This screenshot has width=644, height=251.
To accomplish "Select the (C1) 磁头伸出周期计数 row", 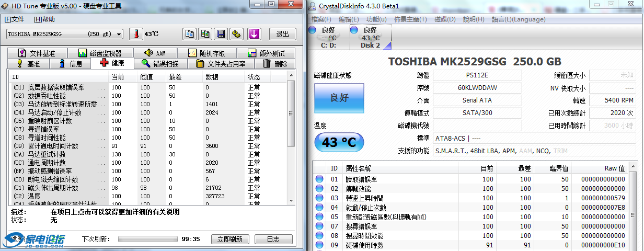I will click(x=148, y=188).
